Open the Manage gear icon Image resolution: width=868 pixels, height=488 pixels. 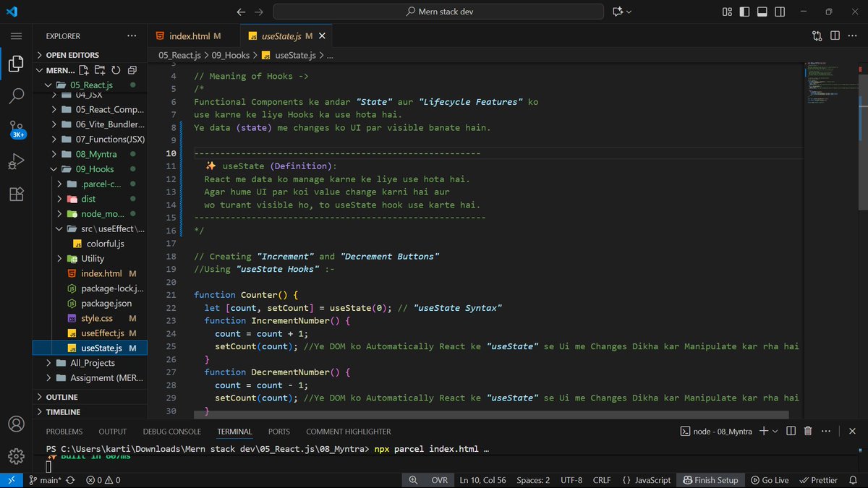(x=16, y=456)
